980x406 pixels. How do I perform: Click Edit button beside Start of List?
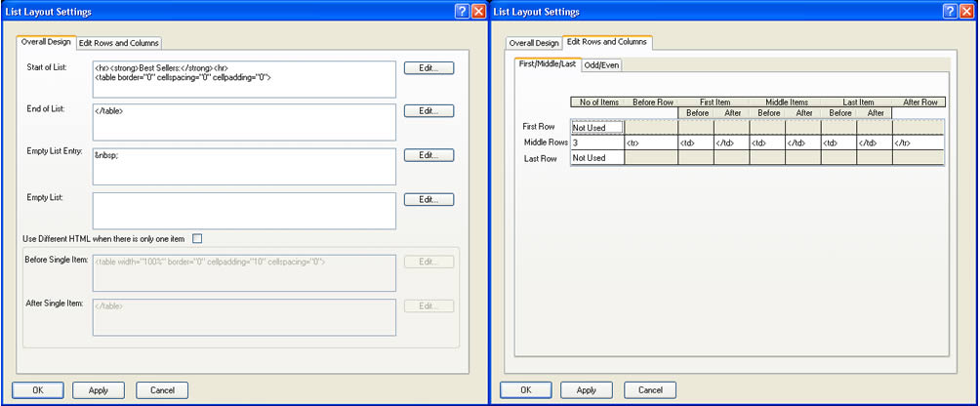pos(429,68)
